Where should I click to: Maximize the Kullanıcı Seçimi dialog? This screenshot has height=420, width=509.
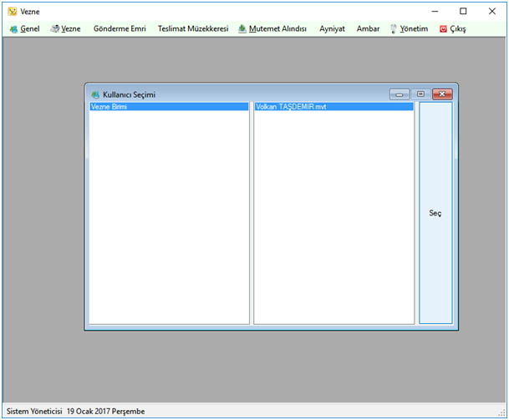[420, 94]
